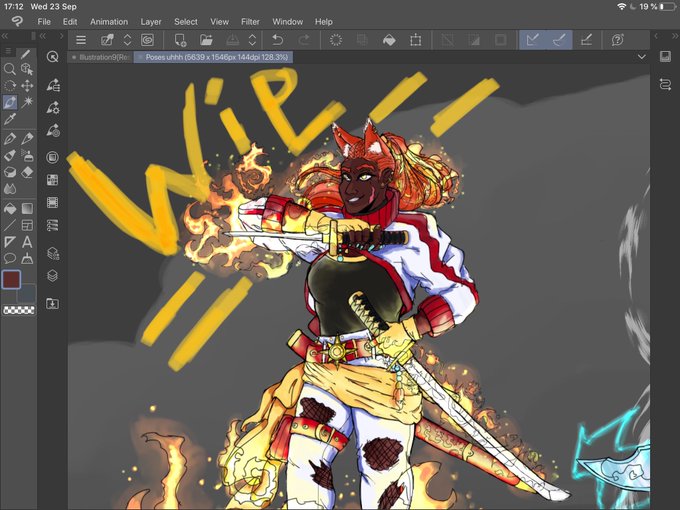This screenshot has width=680, height=510.
Task: Select the Zoom magnifier tool
Action: (x=10, y=69)
